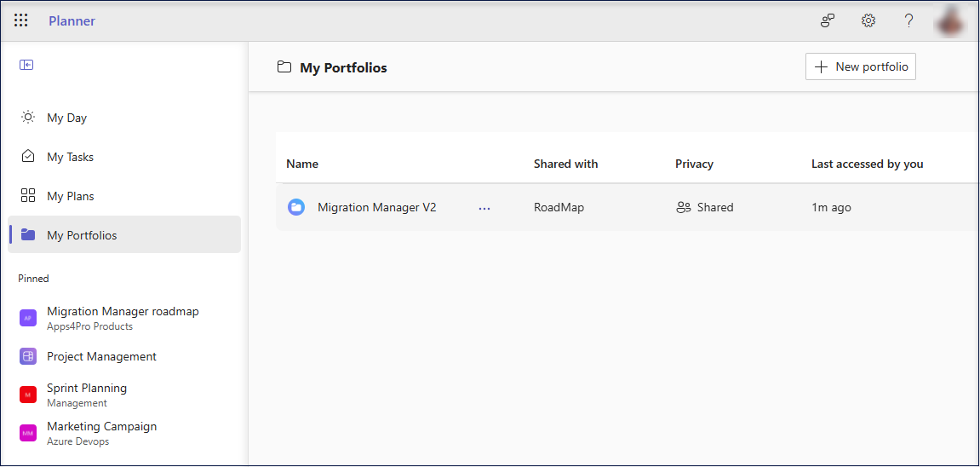
Task: Open more options for Migration Manager V2
Action: (484, 208)
